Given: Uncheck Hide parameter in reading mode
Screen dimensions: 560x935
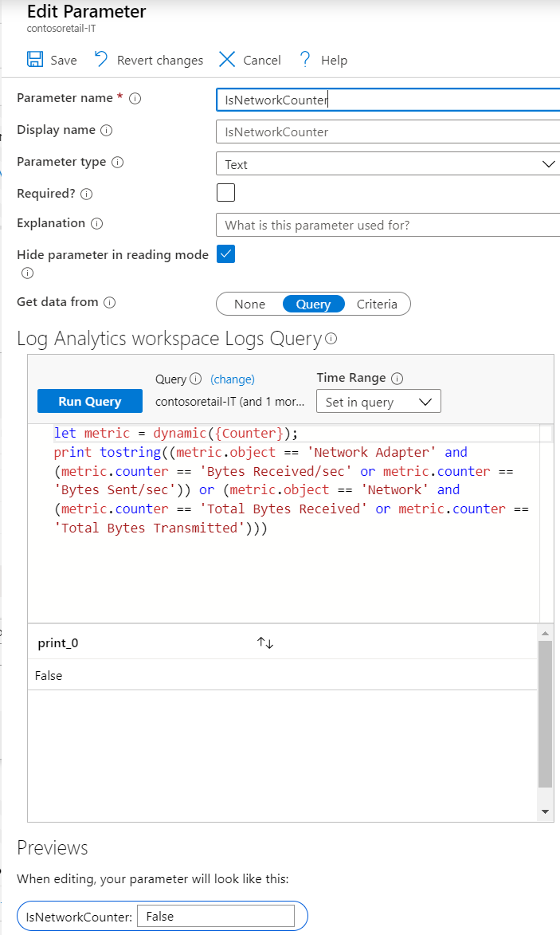Looking at the screenshot, I should (225, 254).
